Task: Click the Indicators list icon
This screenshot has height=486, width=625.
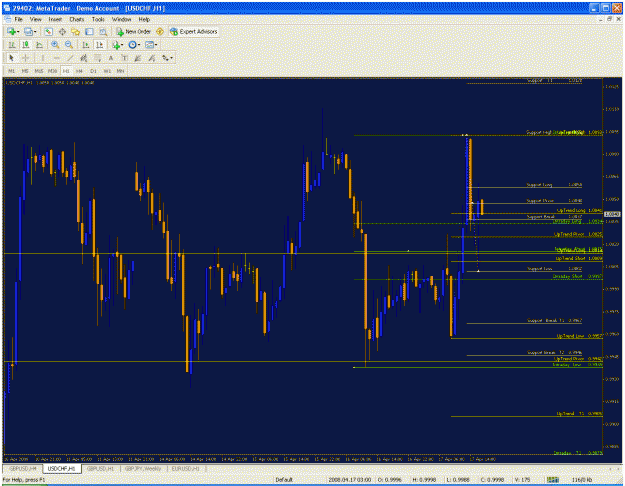Action: click(x=116, y=45)
